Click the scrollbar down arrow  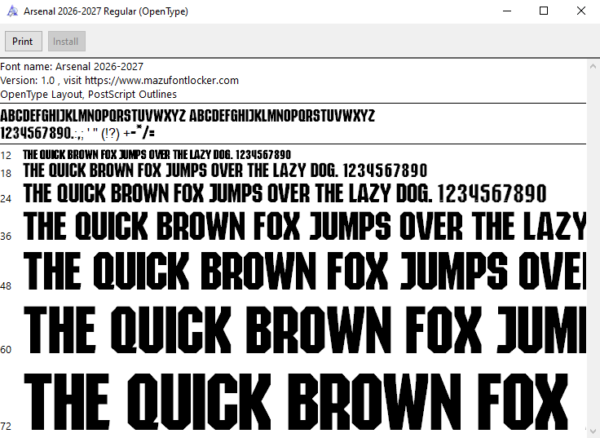pyautogui.click(x=593, y=431)
